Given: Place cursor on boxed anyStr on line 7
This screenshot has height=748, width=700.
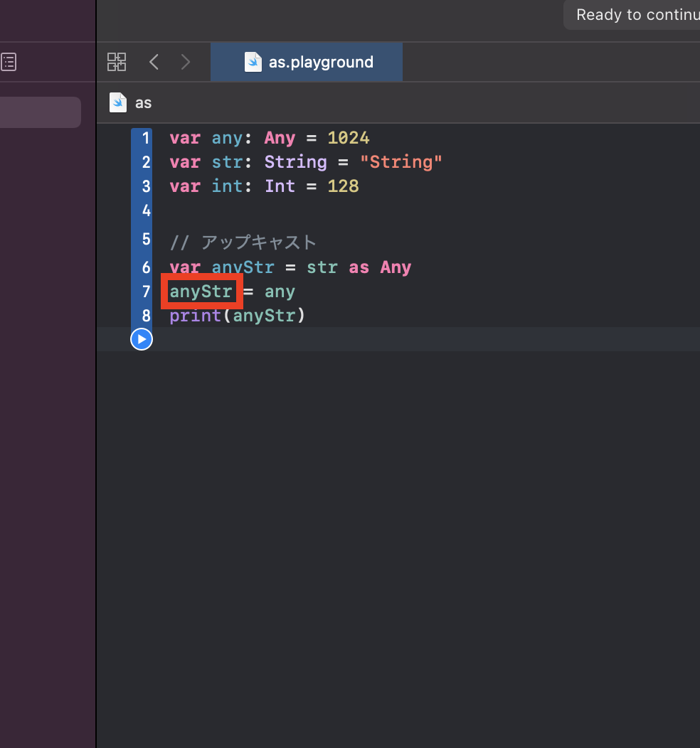Looking at the screenshot, I should click(201, 292).
